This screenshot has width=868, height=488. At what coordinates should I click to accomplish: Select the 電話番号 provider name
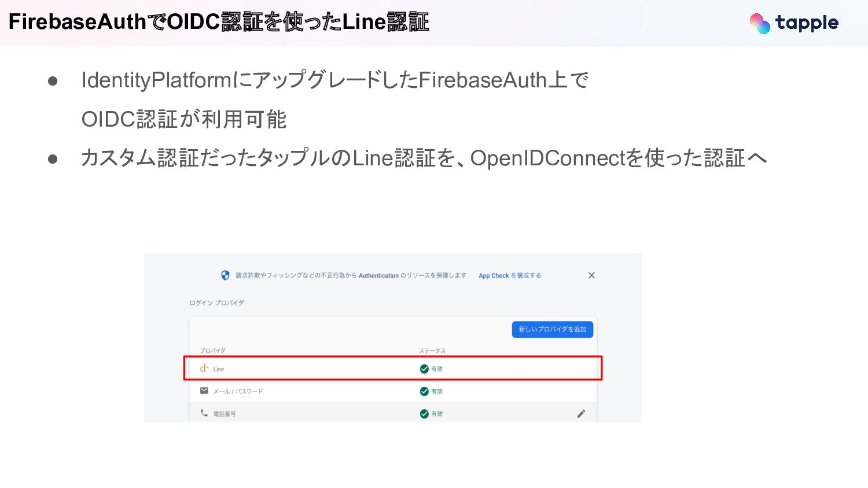225,414
